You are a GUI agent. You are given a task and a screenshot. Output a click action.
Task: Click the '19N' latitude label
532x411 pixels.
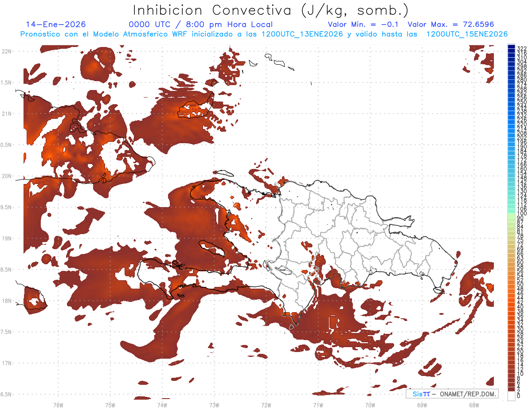[x=7, y=239]
